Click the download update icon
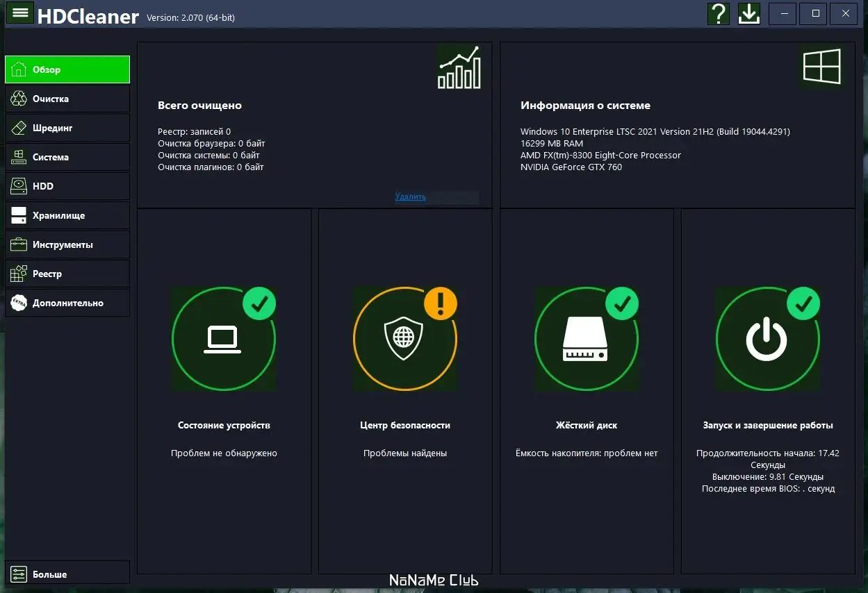 [749, 13]
